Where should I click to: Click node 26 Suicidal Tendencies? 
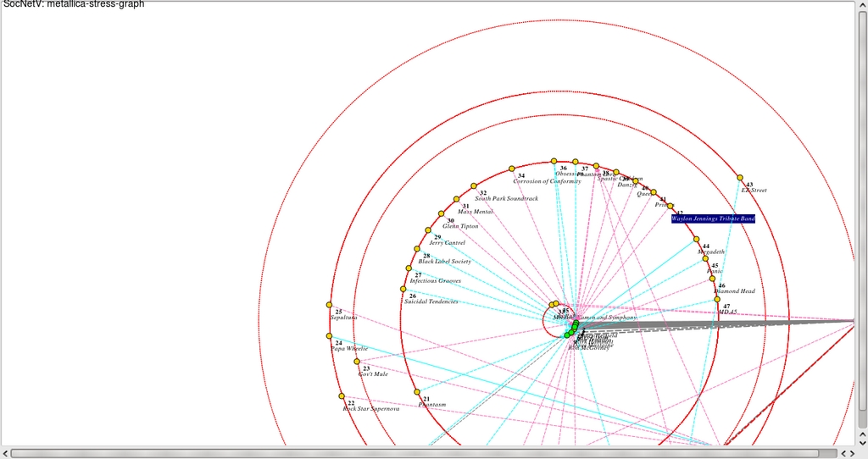[403, 289]
